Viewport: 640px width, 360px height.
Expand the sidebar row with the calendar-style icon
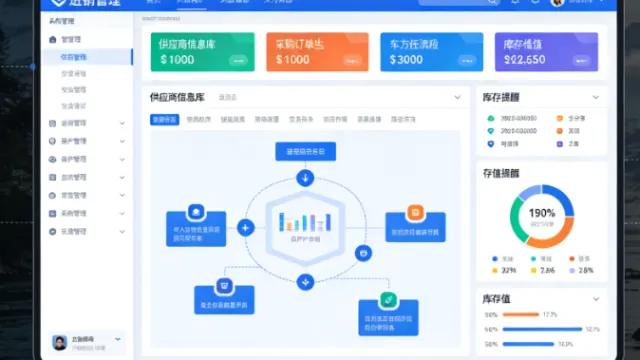(122, 123)
